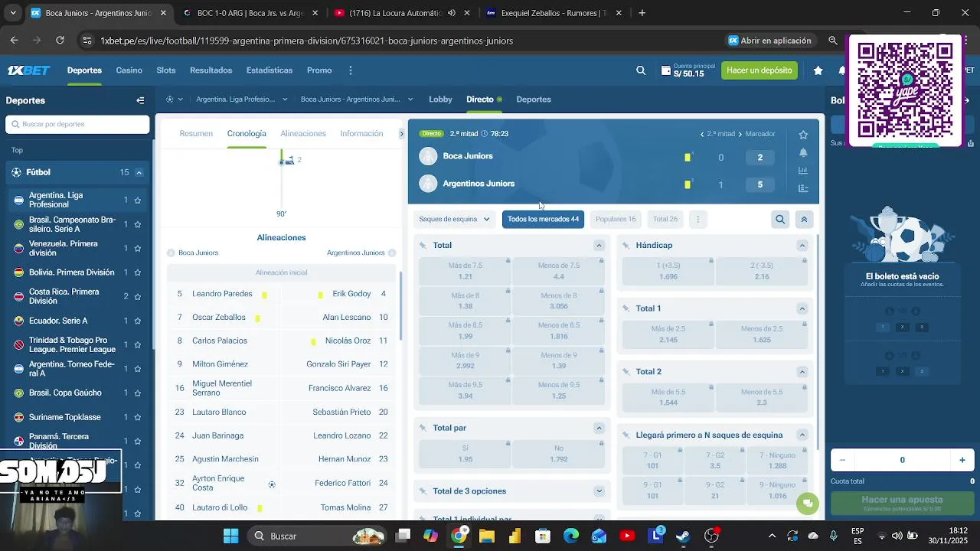The height and width of the screenshot is (551, 980).
Task: Open File Explorer from the taskbar
Action: [486, 536]
